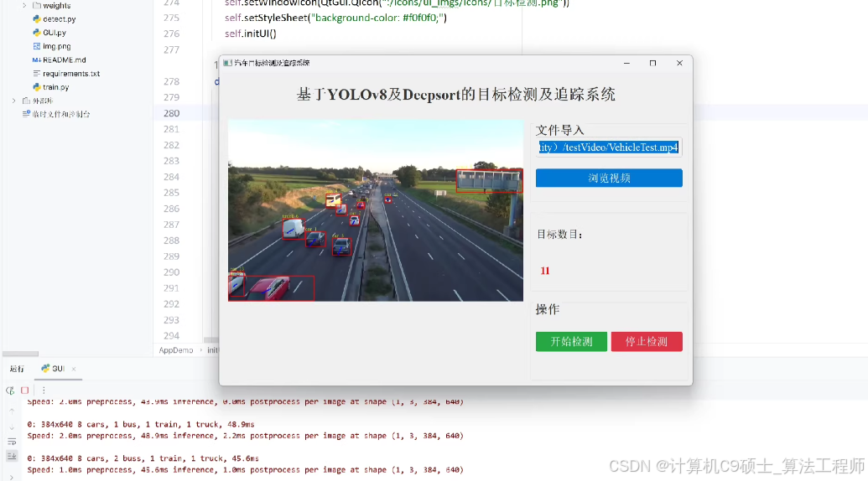Click the rerun icon in Run panel
Screen dimensions: 868x481
click(11, 390)
